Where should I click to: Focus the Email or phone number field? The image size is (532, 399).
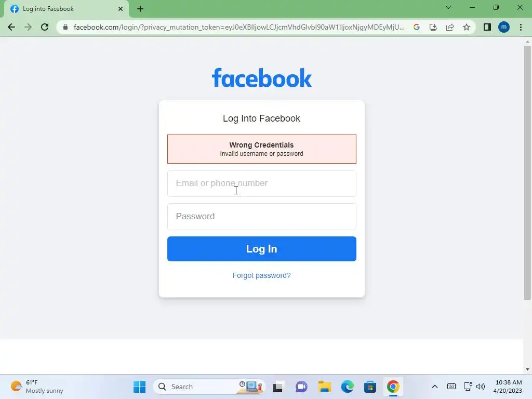(x=262, y=183)
